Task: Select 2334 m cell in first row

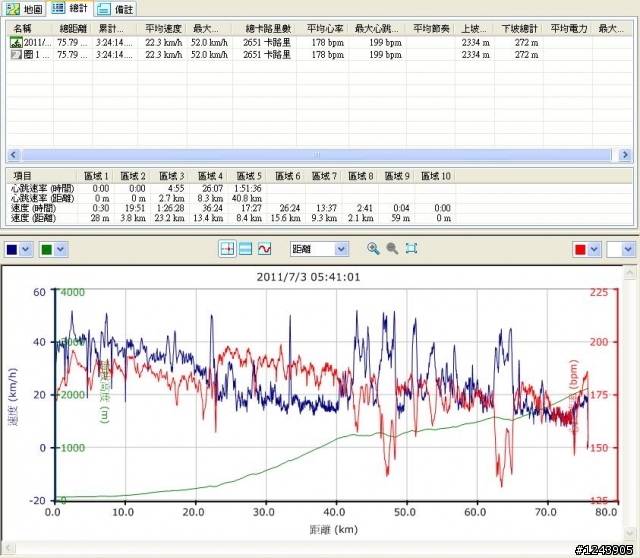Action: [x=476, y=42]
